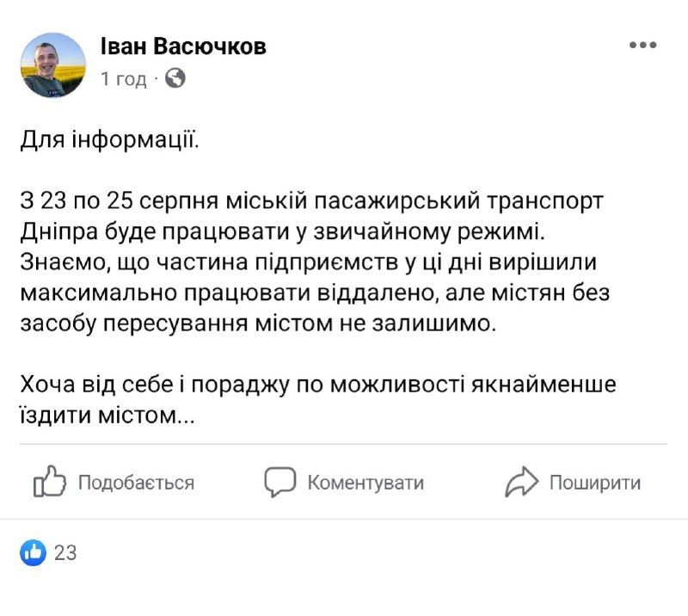Click the final line "їздити містом..."
The width and height of the screenshot is (688, 616).
point(109,416)
